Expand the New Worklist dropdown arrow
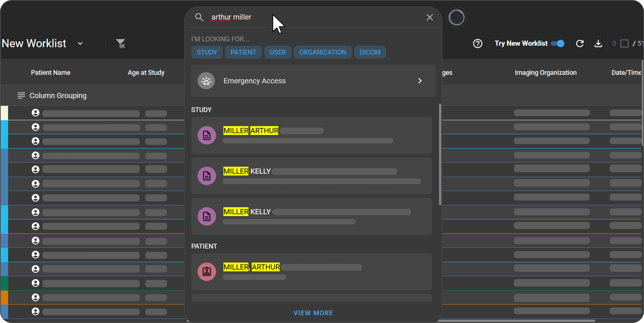 (x=80, y=44)
